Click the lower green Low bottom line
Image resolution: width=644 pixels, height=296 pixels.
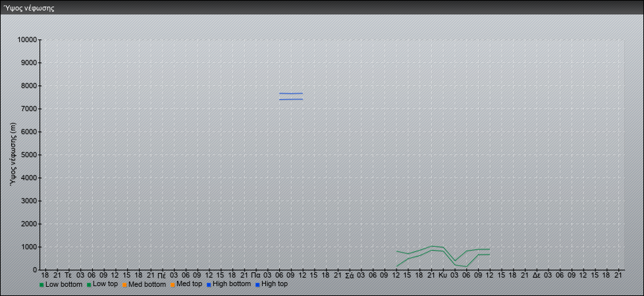(x=443, y=251)
